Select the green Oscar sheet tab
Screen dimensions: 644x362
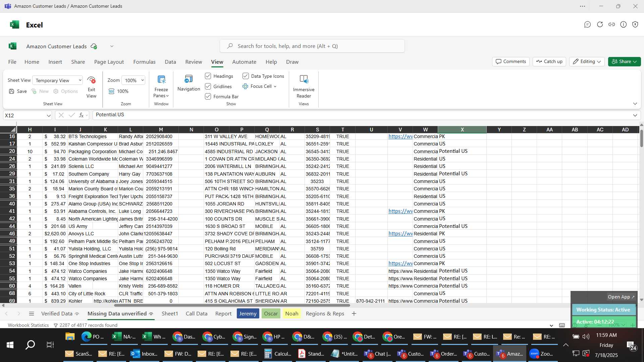[271, 314]
